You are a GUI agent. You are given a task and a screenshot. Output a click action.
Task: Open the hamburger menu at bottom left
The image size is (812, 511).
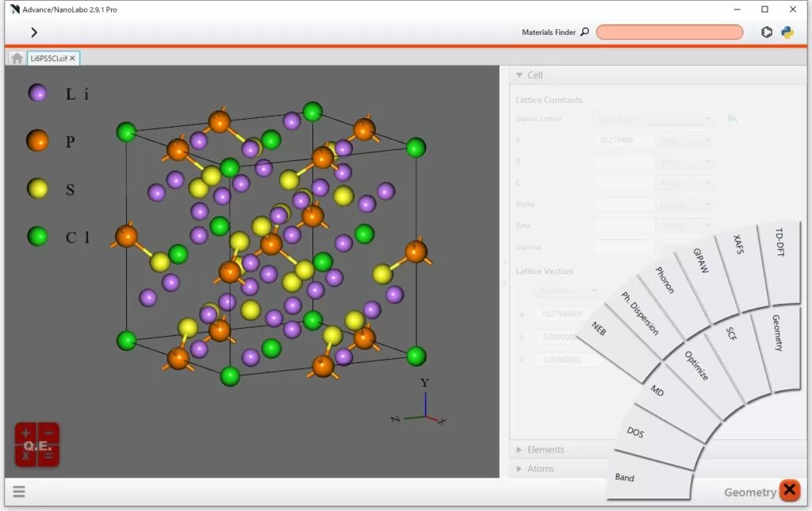[19, 491]
